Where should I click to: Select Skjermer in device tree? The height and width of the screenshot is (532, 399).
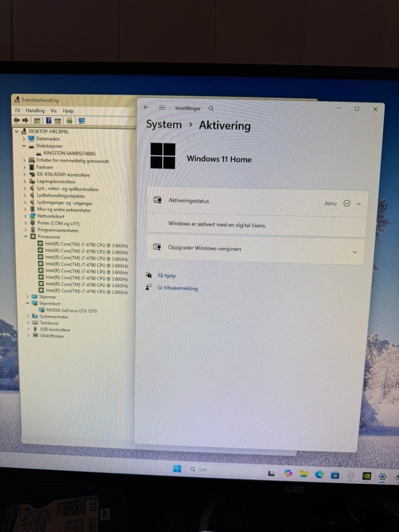pyautogui.click(x=47, y=297)
